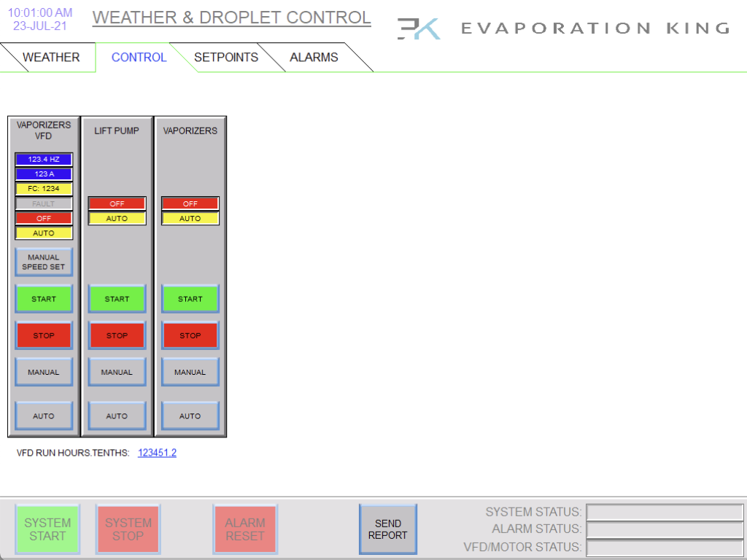Select the CONTROL tab
Viewport: 747px width, 560px height.
point(139,57)
